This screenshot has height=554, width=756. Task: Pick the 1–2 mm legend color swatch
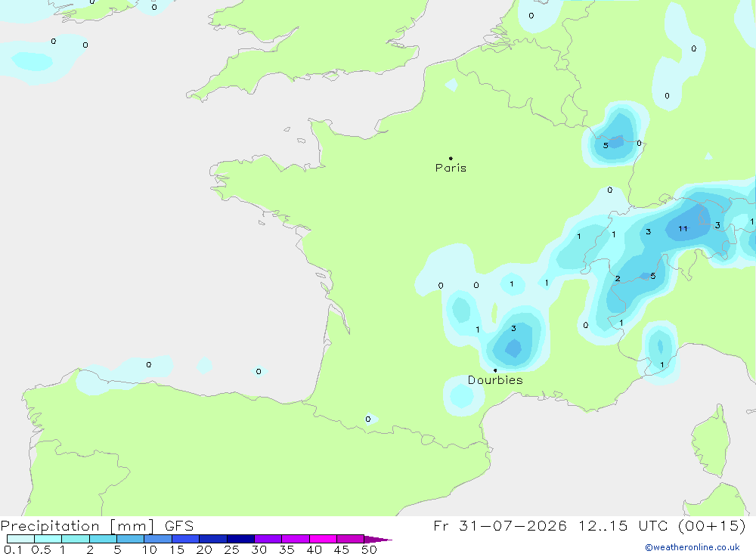pos(76,539)
